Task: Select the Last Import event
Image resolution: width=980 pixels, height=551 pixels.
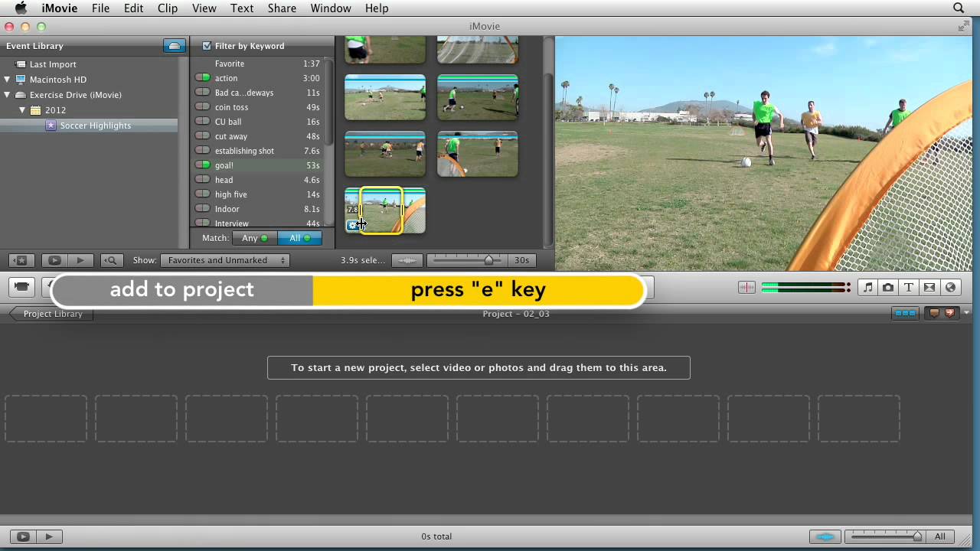Action: (x=53, y=64)
